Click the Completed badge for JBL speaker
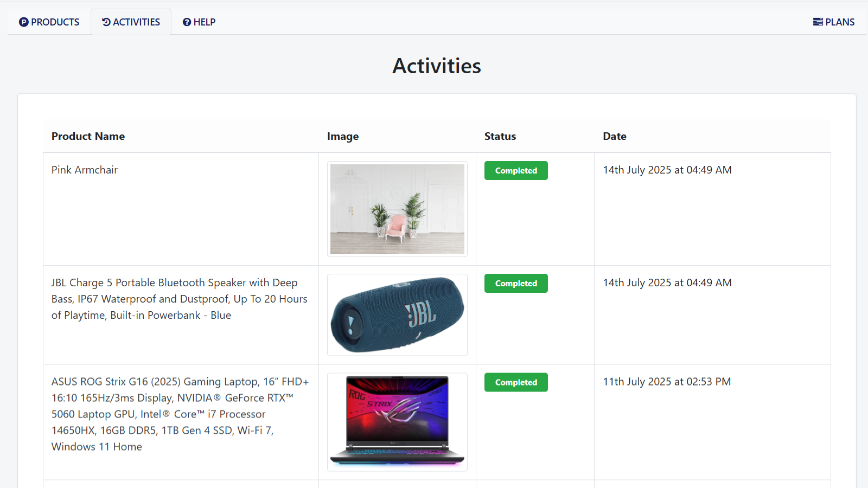 click(516, 284)
